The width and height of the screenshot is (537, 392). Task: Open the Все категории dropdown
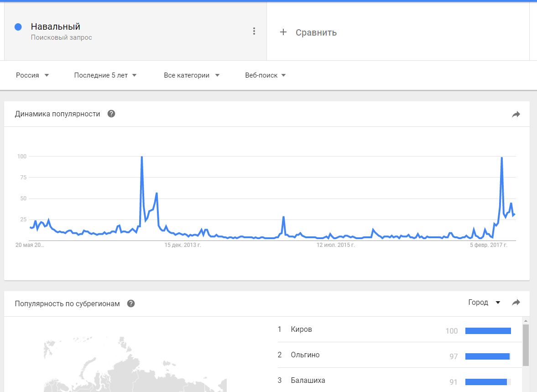pyautogui.click(x=192, y=75)
